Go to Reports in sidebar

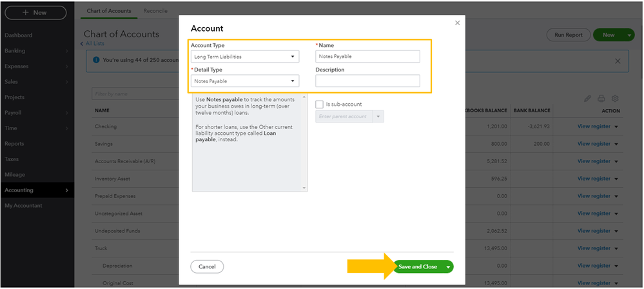(x=14, y=144)
